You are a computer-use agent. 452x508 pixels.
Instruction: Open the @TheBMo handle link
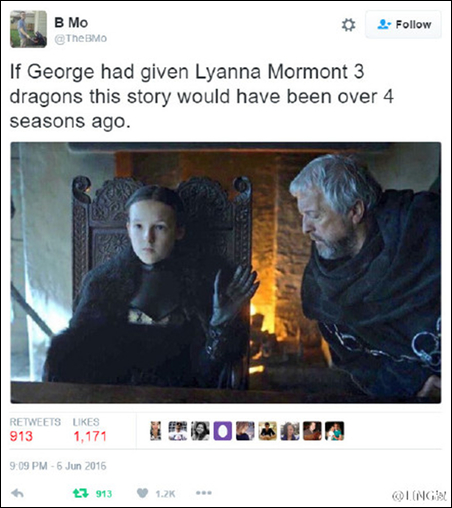[80, 38]
